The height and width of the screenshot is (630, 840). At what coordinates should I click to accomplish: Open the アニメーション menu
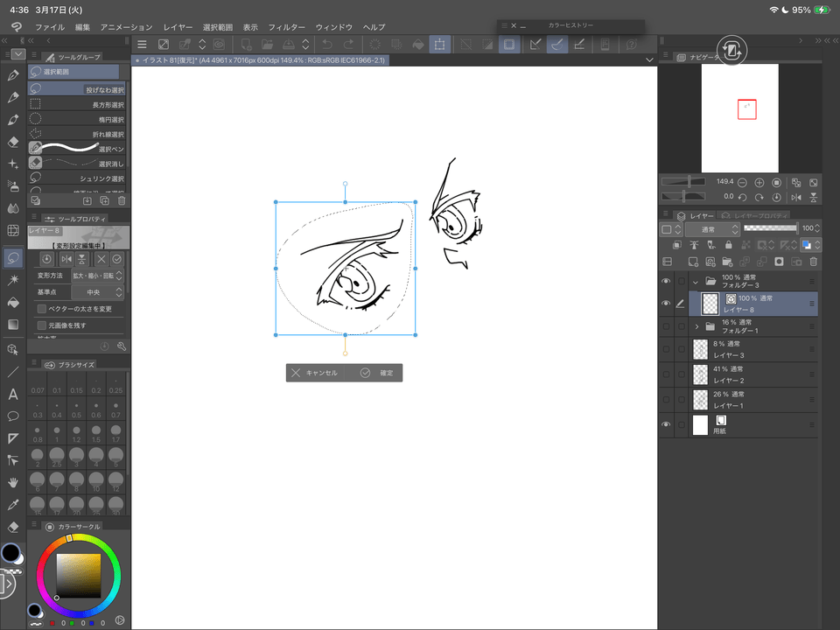click(x=126, y=27)
